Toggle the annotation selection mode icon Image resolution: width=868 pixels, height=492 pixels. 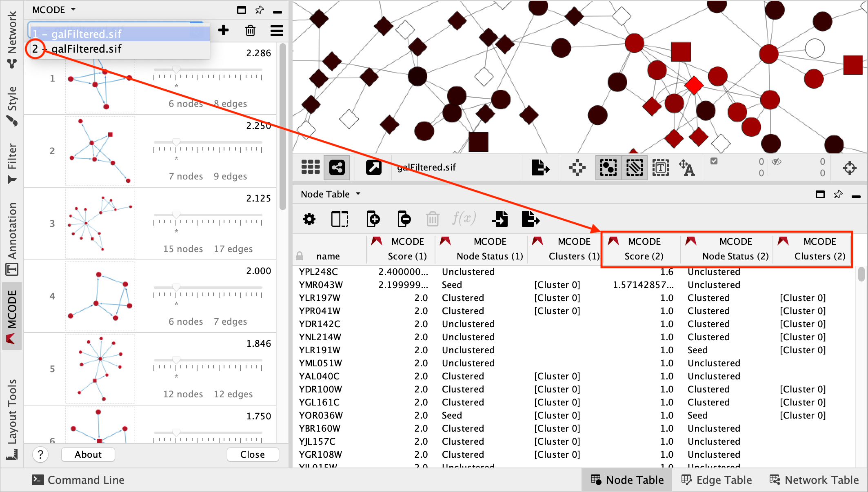click(x=660, y=167)
